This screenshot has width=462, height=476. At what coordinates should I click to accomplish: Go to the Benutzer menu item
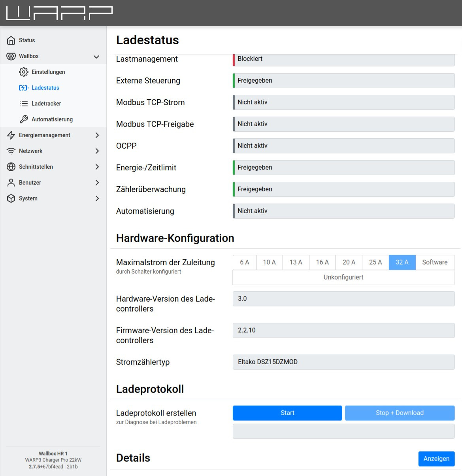pyautogui.click(x=30, y=183)
